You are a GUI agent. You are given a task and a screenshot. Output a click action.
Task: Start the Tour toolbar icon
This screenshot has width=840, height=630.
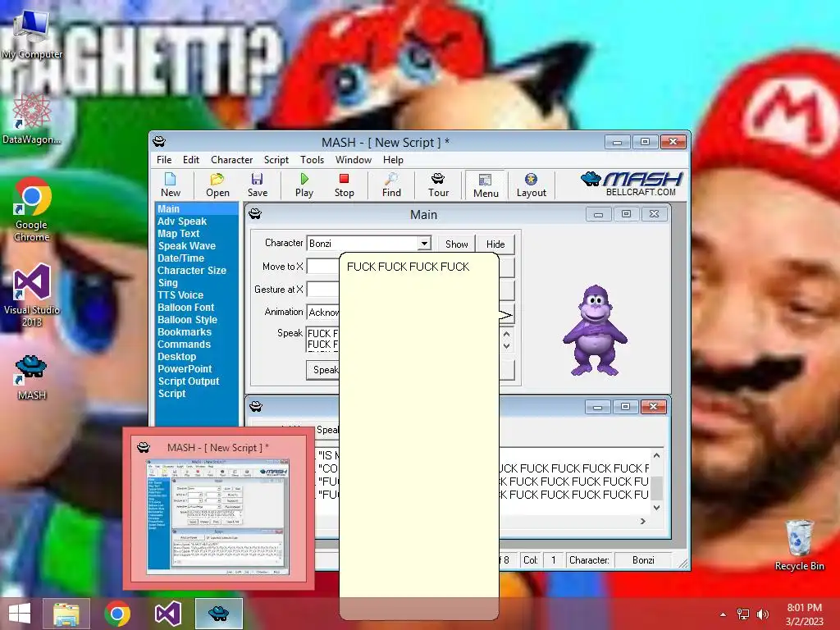(438, 185)
